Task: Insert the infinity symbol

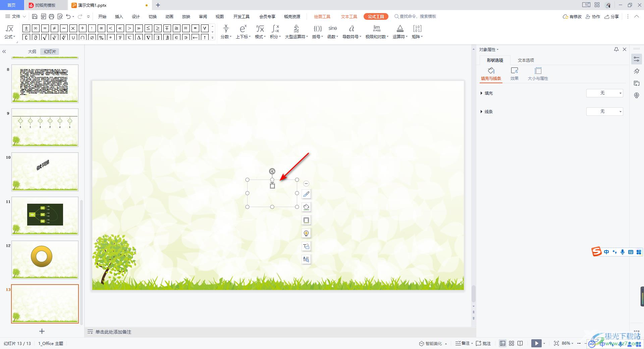Action: 36,28
